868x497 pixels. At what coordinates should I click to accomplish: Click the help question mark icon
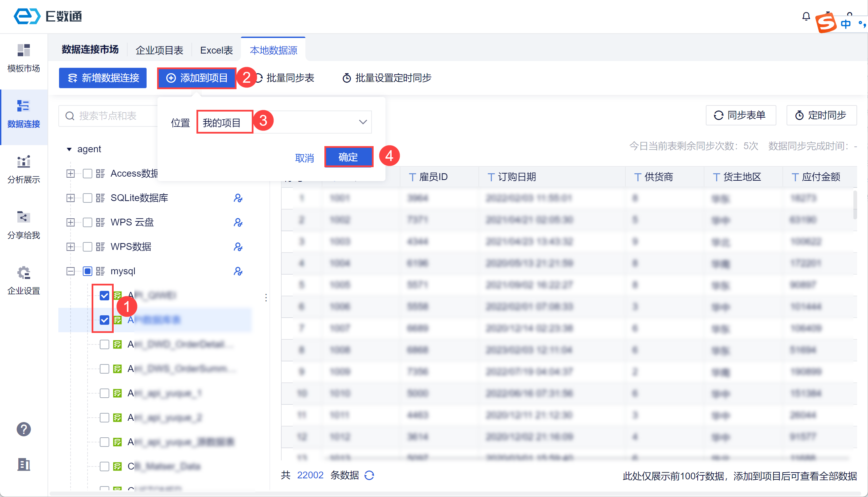(23, 429)
